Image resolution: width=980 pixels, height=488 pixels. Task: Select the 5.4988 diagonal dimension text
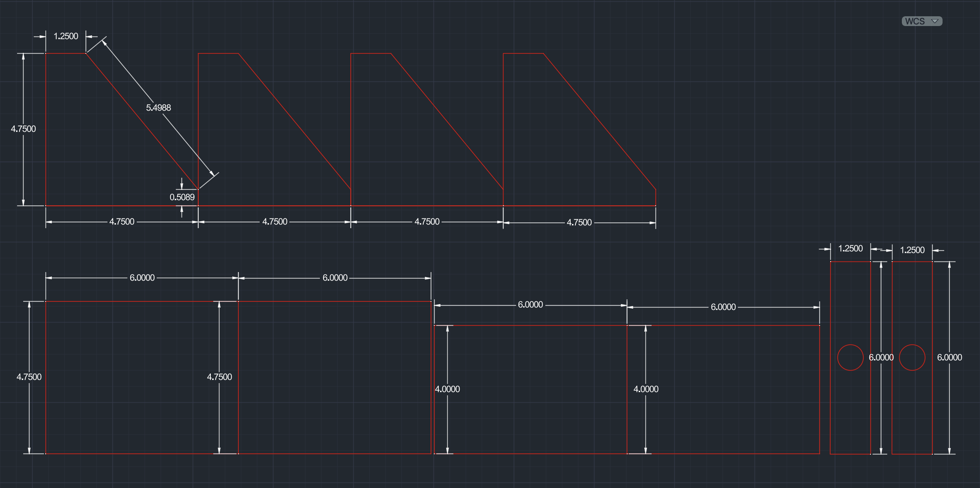[x=158, y=108]
